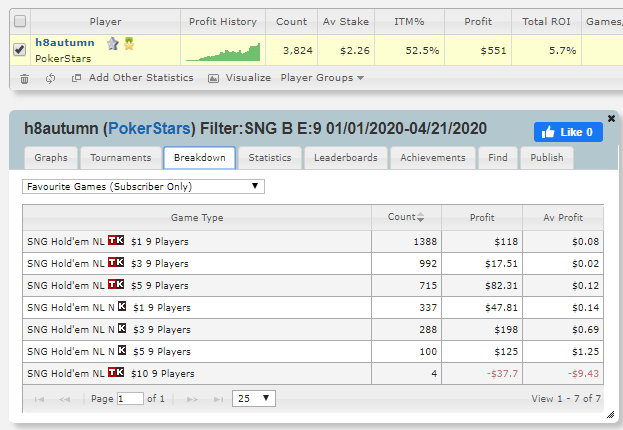Select the Breakdown tab
The height and width of the screenshot is (430, 623).
199,158
